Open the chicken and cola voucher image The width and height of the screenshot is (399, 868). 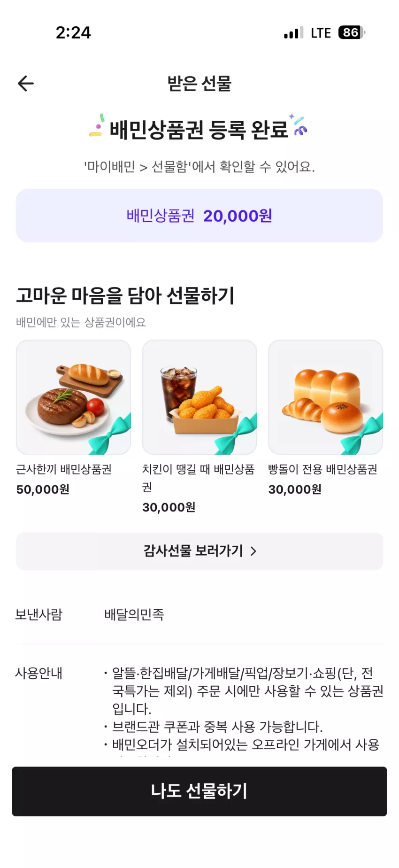199,397
